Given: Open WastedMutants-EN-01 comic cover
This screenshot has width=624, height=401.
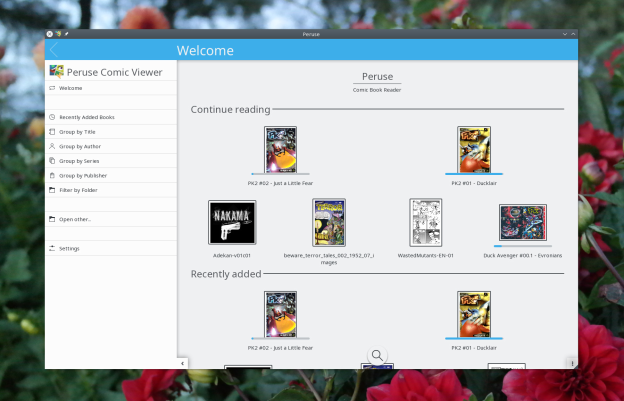Looking at the screenshot, I should click(x=425, y=222).
